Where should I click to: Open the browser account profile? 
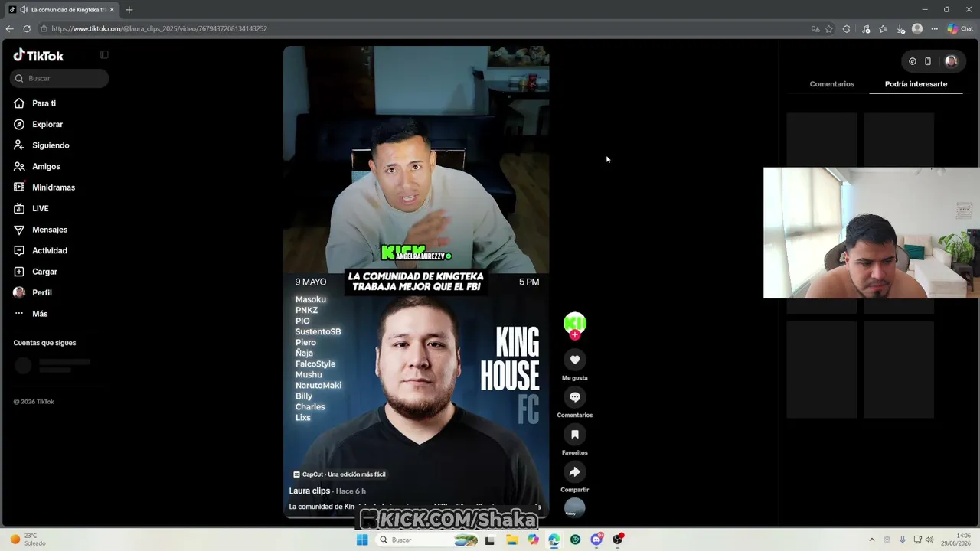pyautogui.click(x=917, y=29)
